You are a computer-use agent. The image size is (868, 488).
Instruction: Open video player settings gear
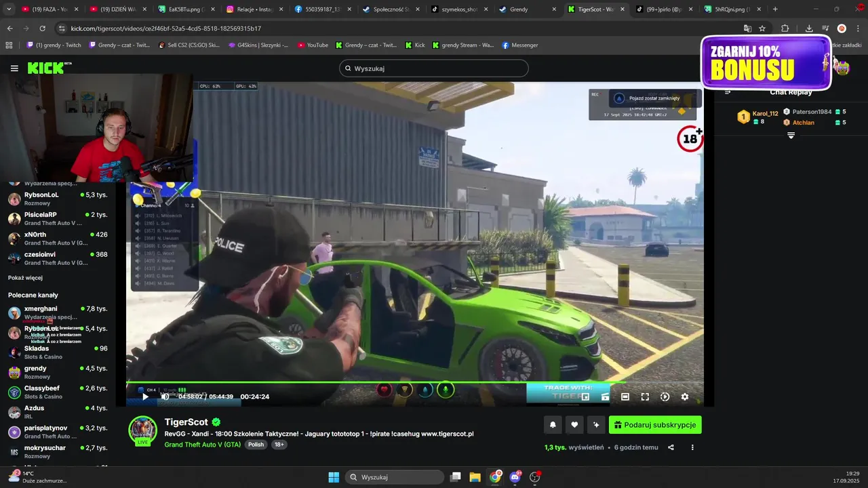pyautogui.click(x=685, y=396)
